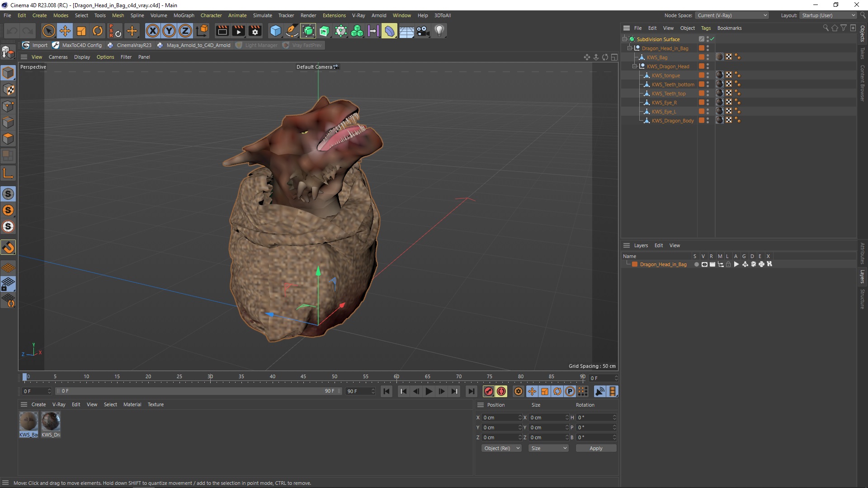Open the MoGraph menu
The height and width of the screenshot is (488, 868).
(x=184, y=15)
